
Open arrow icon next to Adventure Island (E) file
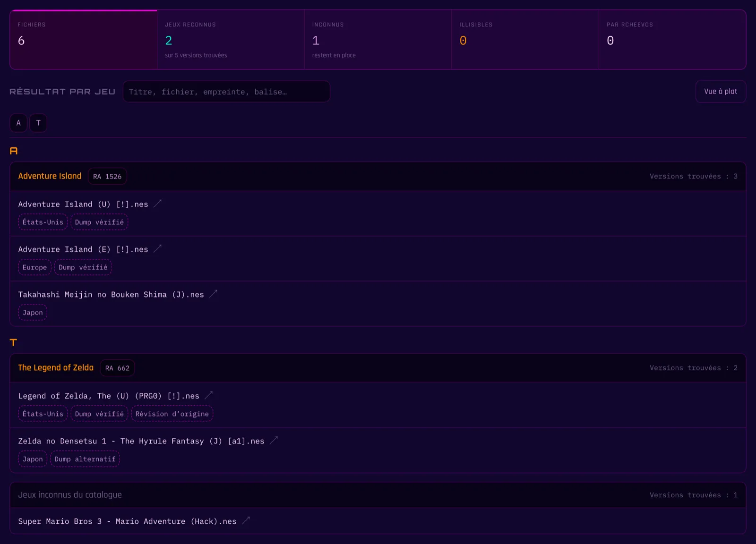pos(158,248)
